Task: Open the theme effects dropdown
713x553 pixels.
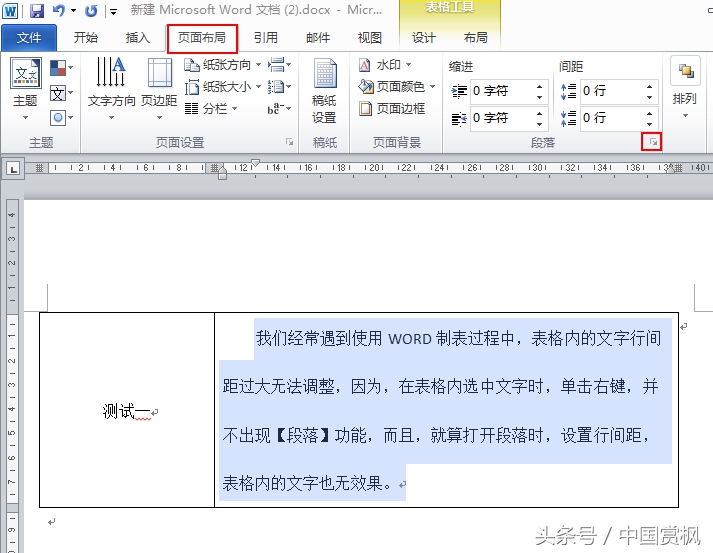Action: tap(61, 118)
